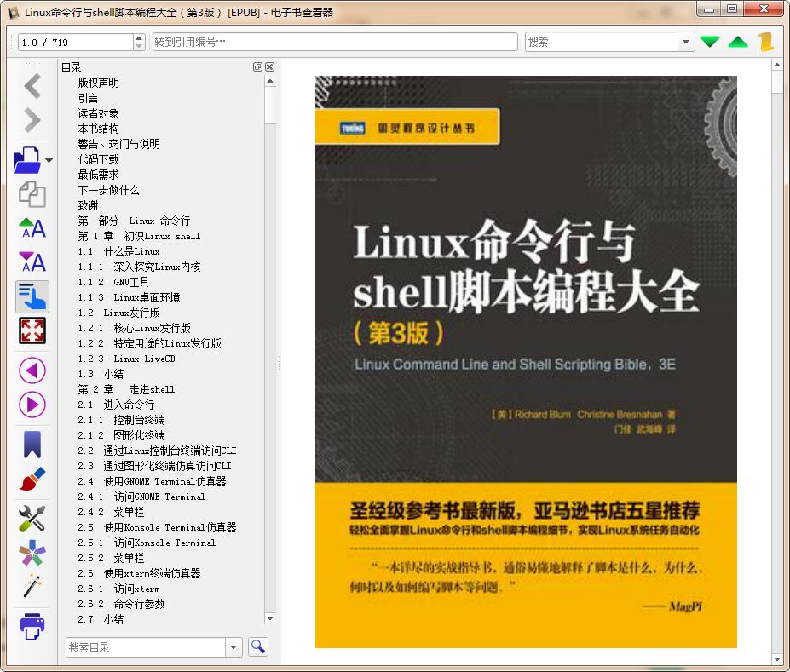Click the TOC scrollbar down arrow

coord(270,618)
